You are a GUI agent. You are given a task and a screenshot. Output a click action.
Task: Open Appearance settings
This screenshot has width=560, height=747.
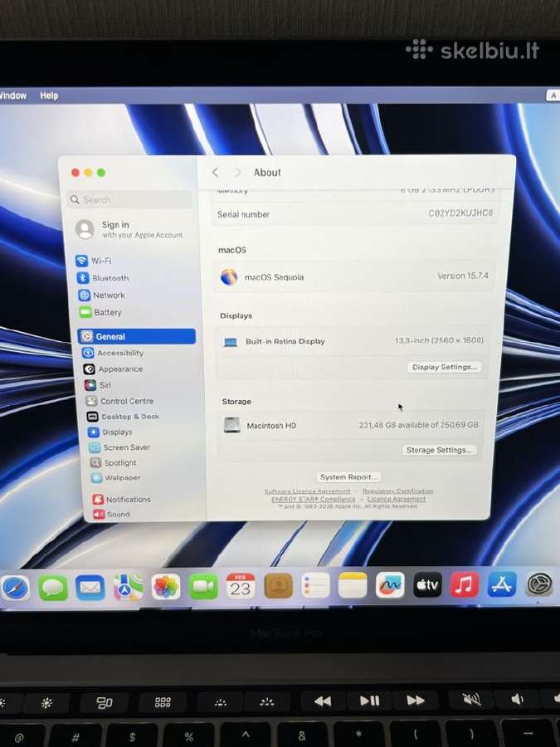[x=113, y=369]
